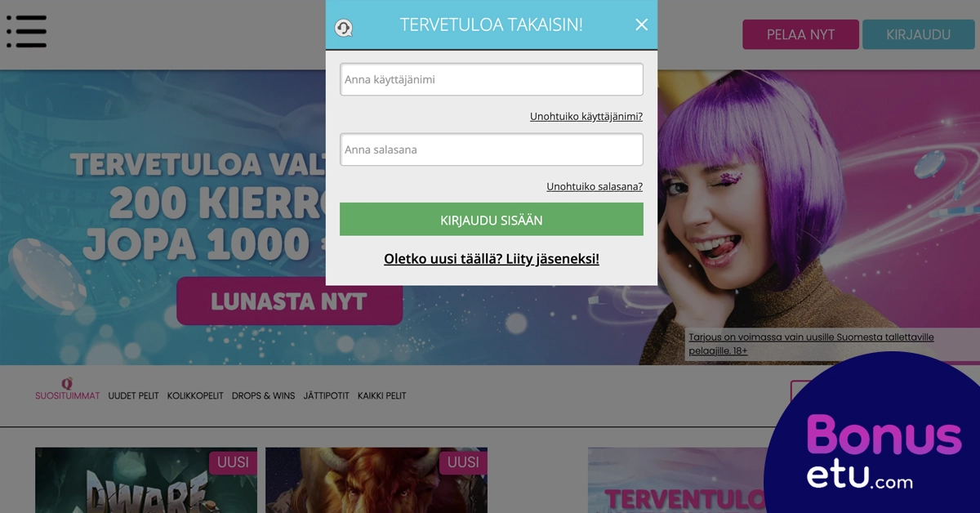Focus the Anna salasana password field

492,150
